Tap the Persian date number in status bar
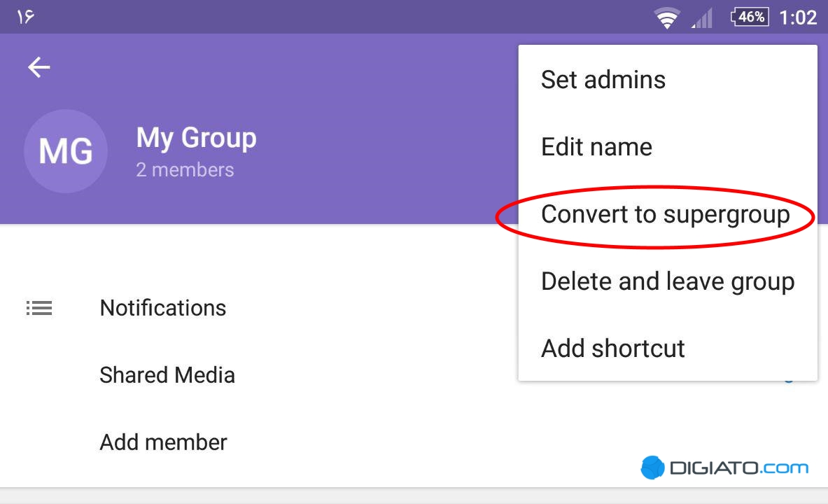 click(x=25, y=17)
